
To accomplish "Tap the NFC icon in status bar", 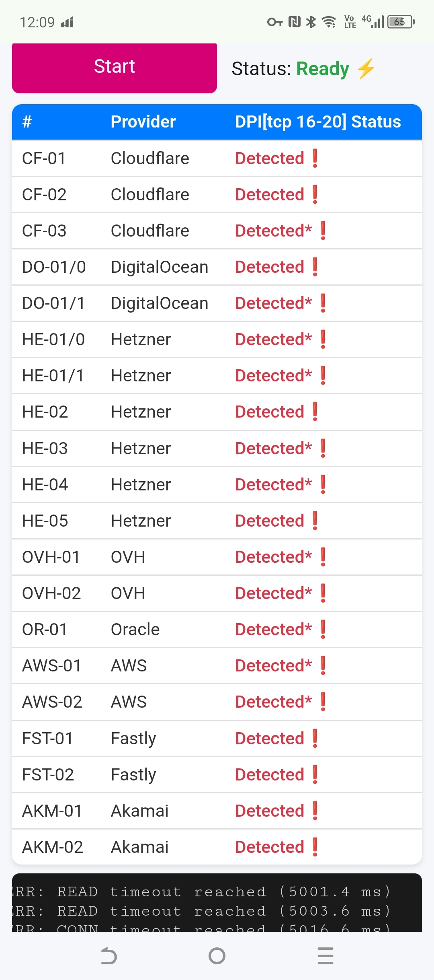I will (x=295, y=22).
